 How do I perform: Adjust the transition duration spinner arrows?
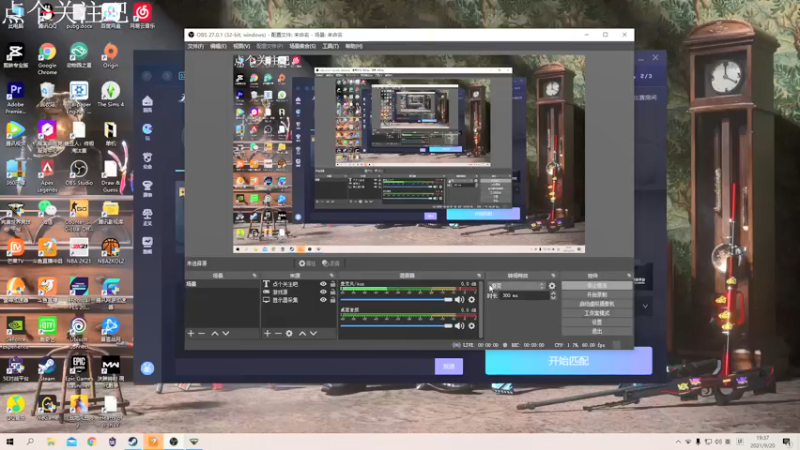[x=553, y=295]
